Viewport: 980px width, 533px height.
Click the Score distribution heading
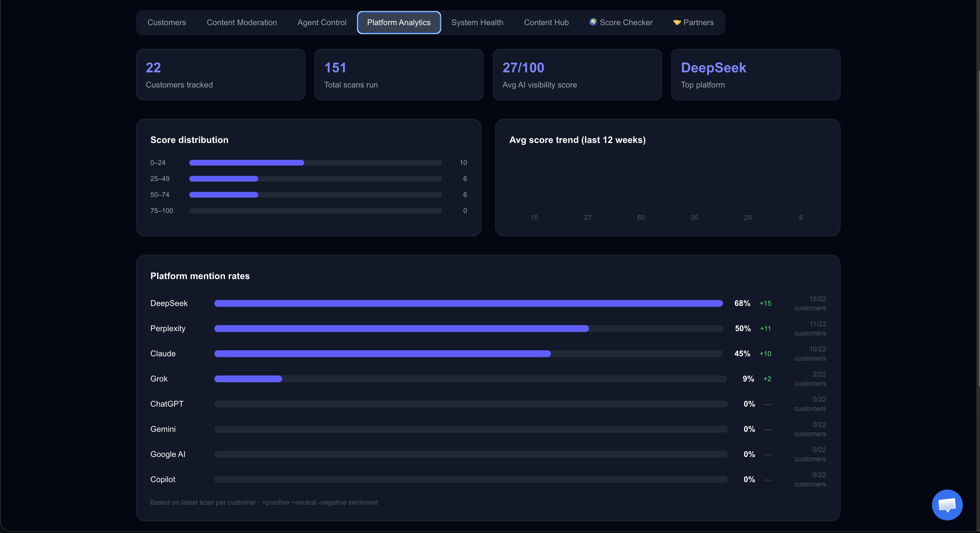(x=190, y=140)
